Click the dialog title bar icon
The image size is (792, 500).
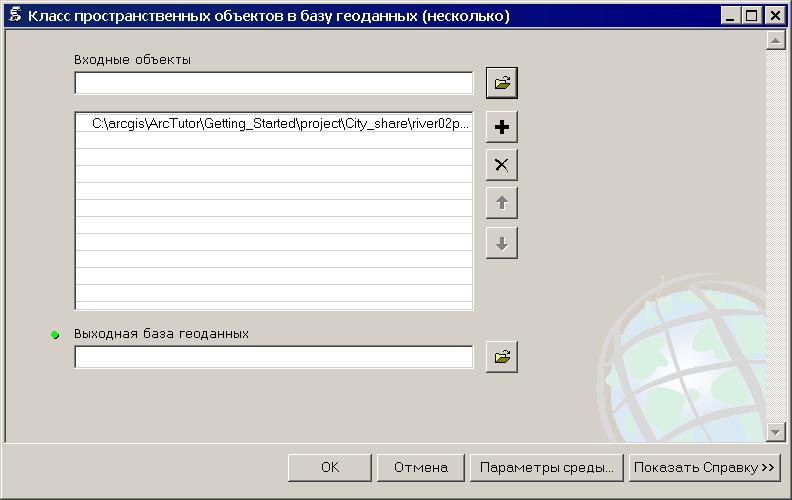pyautogui.click(x=15, y=15)
